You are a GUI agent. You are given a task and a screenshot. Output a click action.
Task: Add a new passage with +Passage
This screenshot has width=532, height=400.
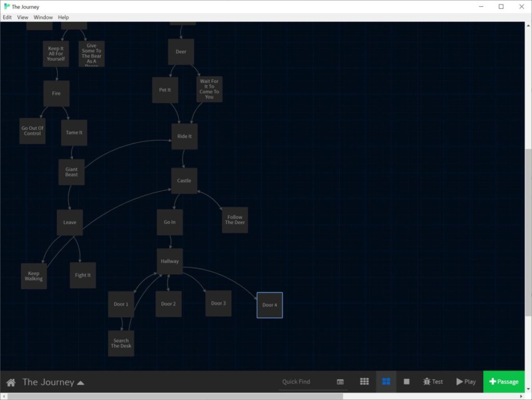click(x=504, y=382)
